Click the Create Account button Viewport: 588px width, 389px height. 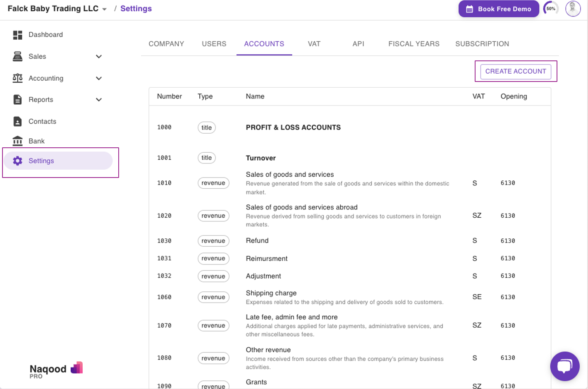[515, 72]
